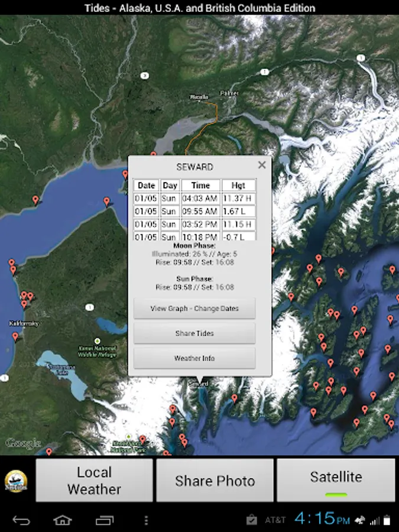Tap the Palmer town label on map

(x=229, y=93)
